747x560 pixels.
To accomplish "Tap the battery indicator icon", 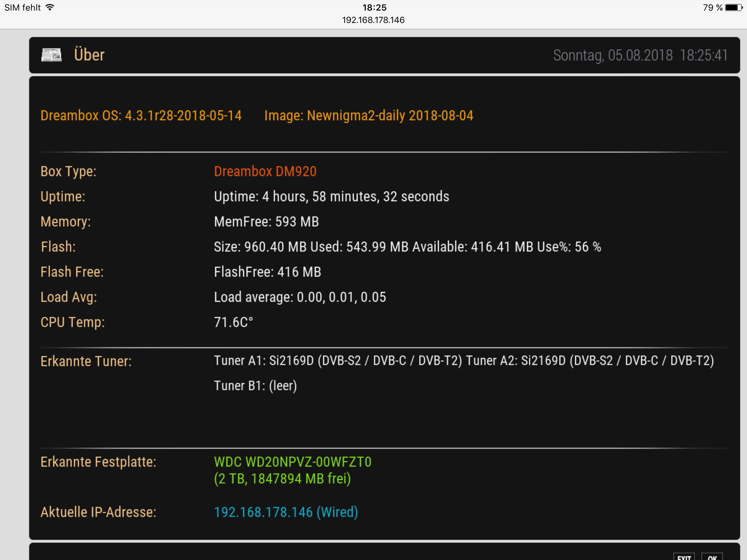I will (734, 7).
